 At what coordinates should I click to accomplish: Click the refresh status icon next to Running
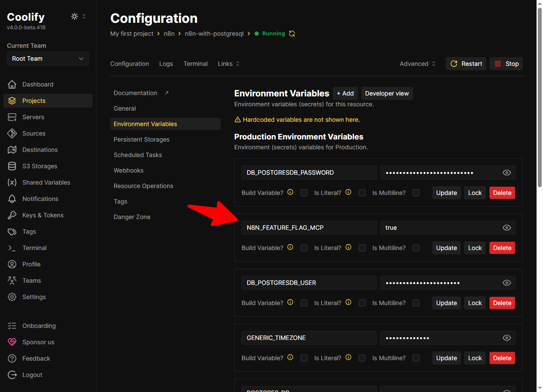pyautogui.click(x=292, y=34)
